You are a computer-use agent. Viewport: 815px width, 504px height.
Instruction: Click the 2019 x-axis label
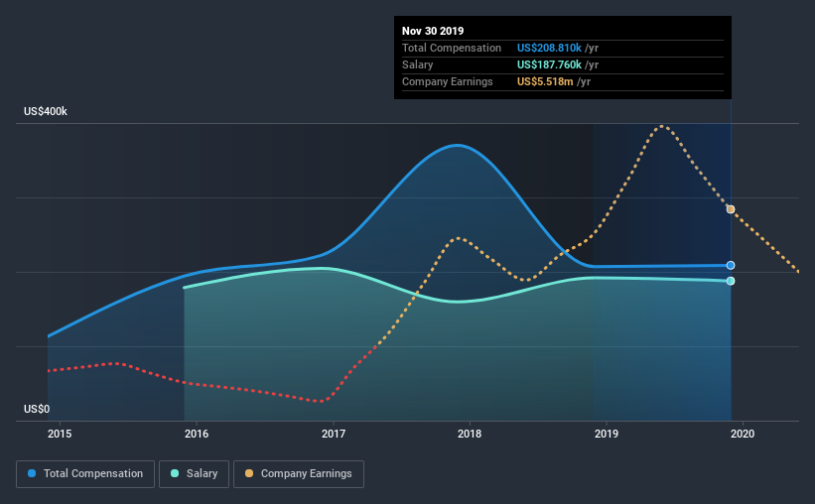607,434
